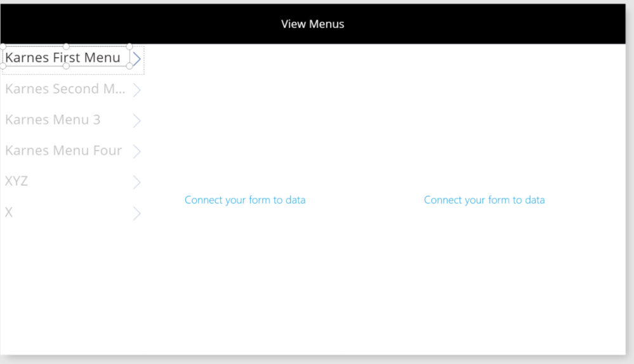
Task: Choose the Karnes Second Menu list item
Action: (x=65, y=89)
